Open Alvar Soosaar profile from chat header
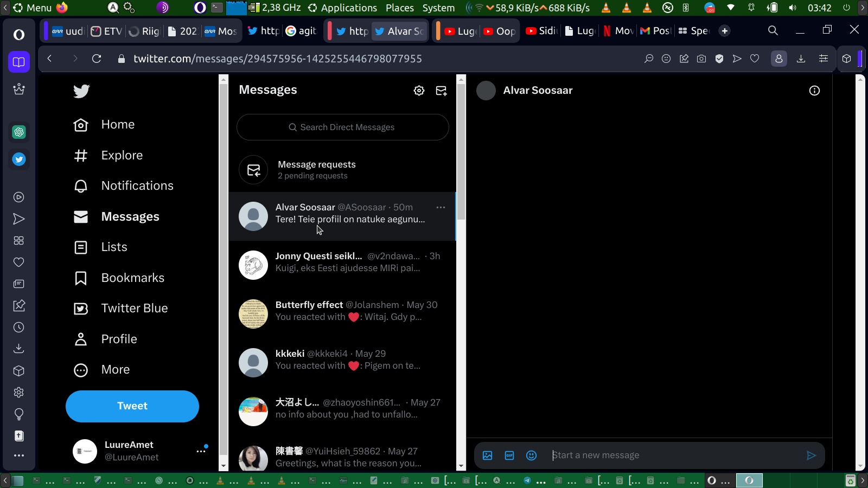 [x=538, y=91]
